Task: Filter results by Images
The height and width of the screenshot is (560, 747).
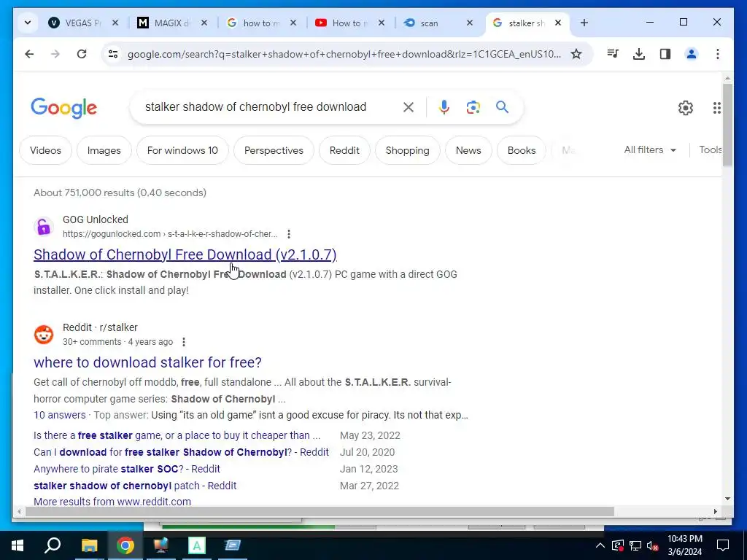Action: pyautogui.click(x=104, y=150)
